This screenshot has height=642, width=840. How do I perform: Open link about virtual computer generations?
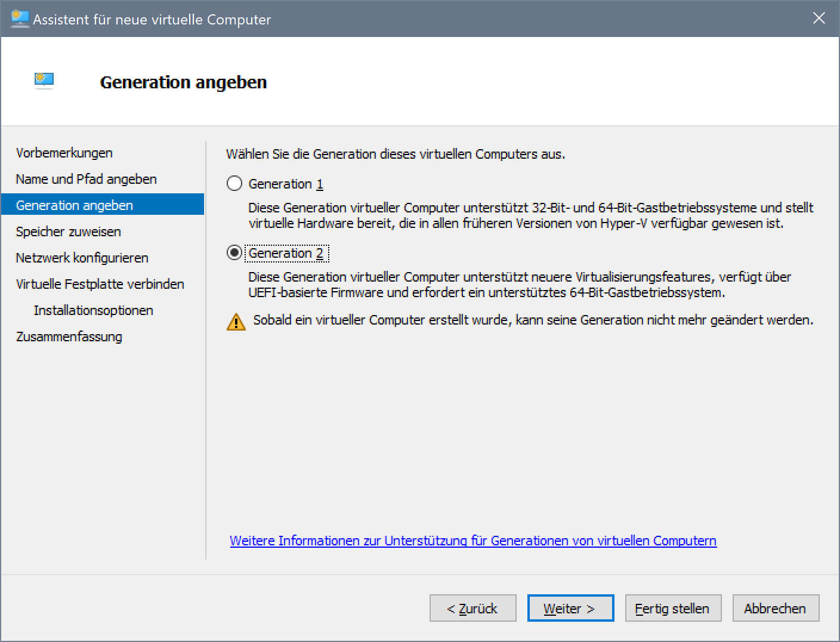[472, 541]
